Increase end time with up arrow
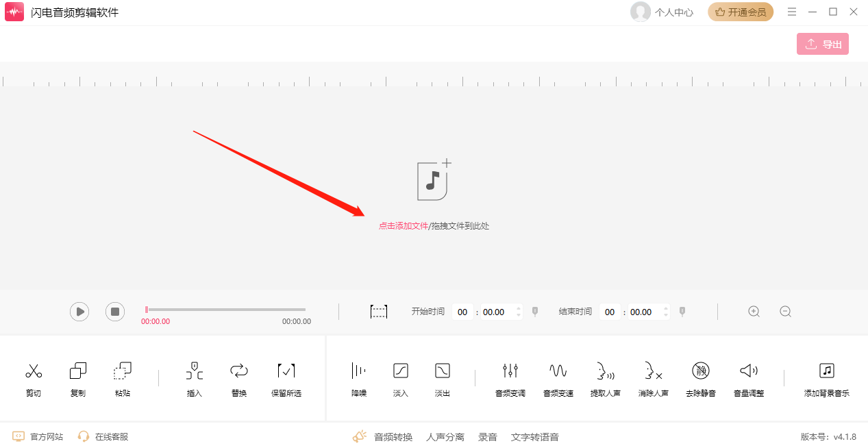Image resolution: width=868 pixels, height=448 pixels. (666, 308)
